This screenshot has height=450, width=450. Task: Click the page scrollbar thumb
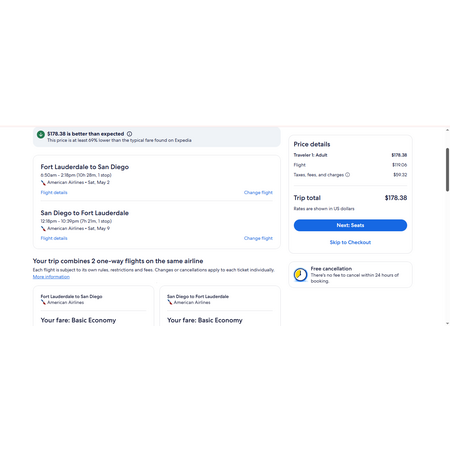tap(447, 170)
